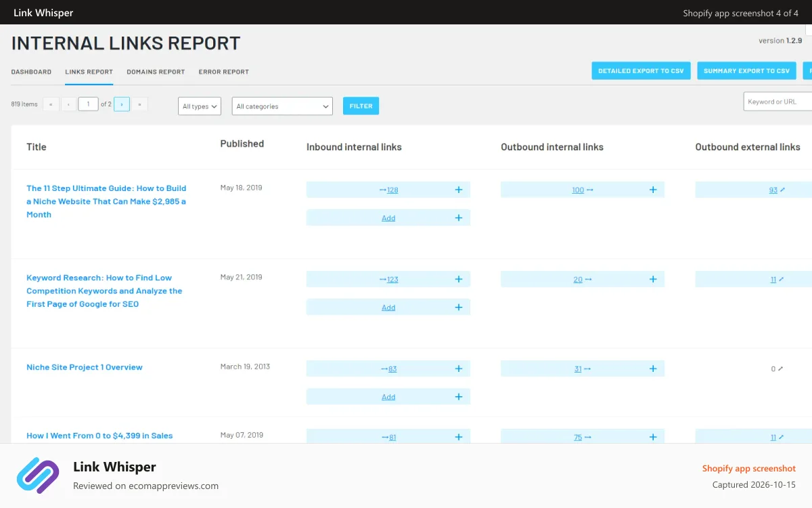Click the 81 inbound links count

coord(392,438)
